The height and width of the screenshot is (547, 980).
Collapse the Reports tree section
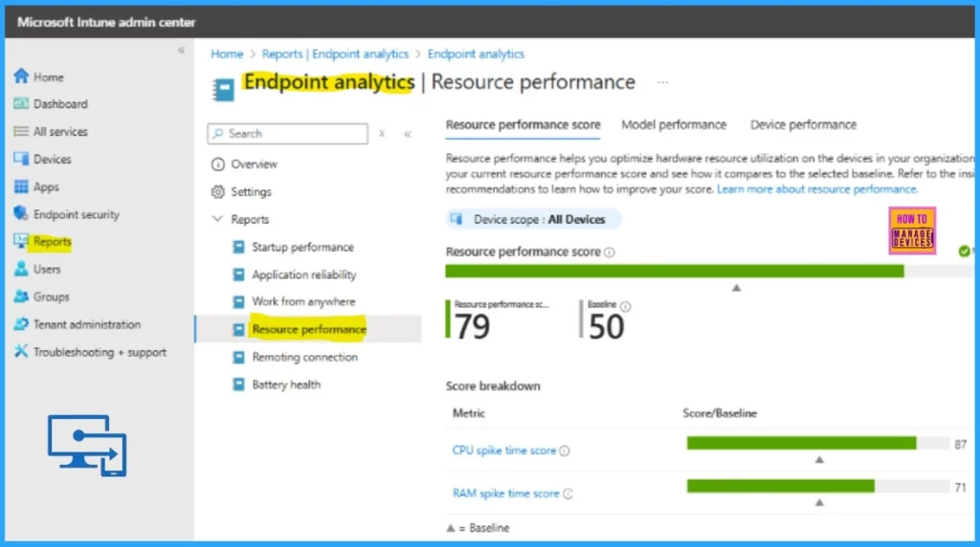[217, 219]
